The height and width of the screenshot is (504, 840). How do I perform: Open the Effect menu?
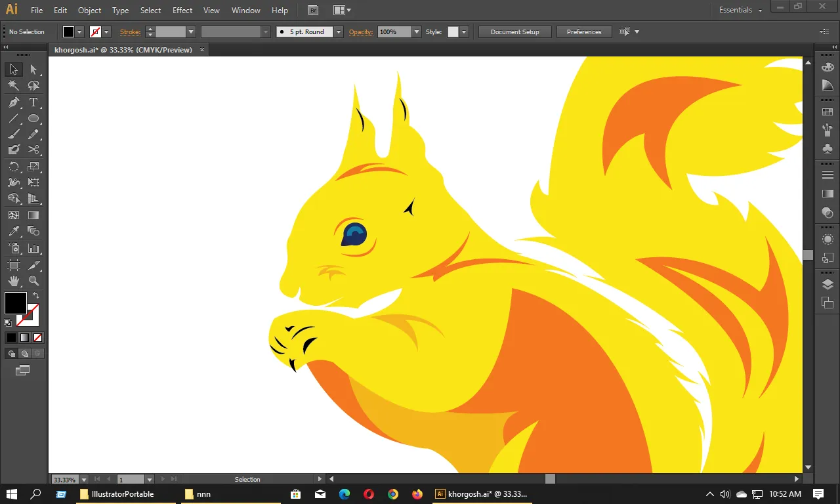pos(182,10)
